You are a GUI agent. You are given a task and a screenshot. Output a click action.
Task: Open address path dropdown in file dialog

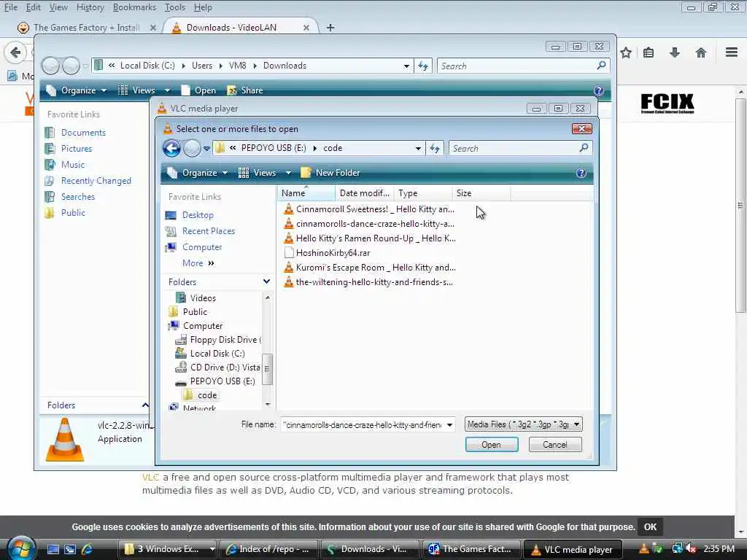point(418,149)
